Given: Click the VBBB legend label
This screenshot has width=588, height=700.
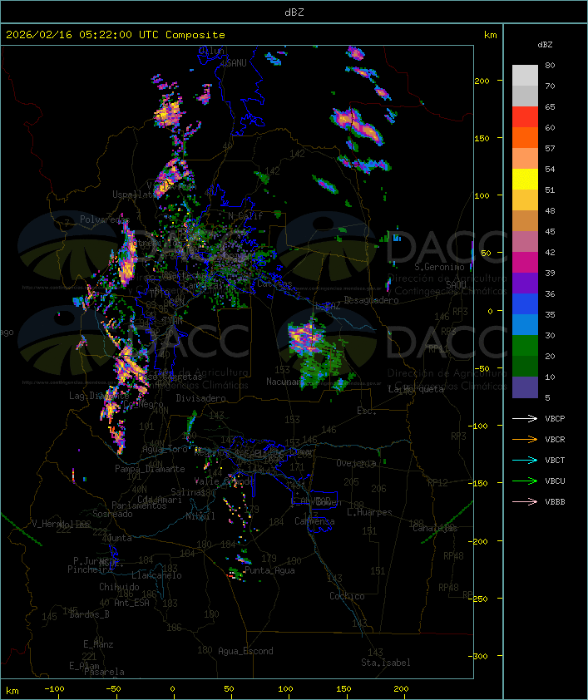Looking at the screenshot, I should [x=555, y=502].
